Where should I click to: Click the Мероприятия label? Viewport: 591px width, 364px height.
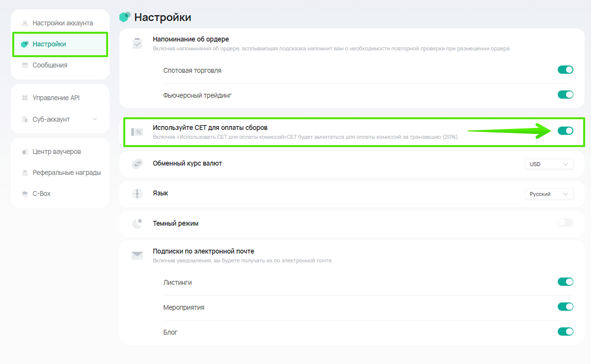tap(184, 307)
